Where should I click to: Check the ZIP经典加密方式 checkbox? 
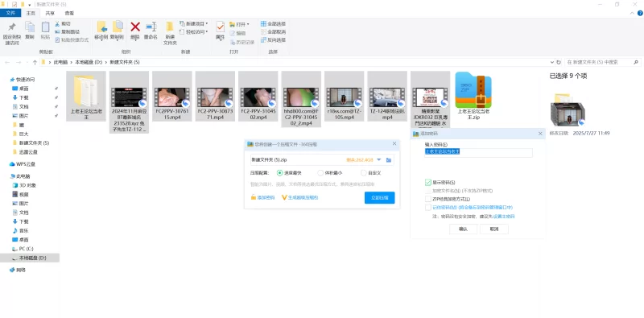[x=428, y=199]
